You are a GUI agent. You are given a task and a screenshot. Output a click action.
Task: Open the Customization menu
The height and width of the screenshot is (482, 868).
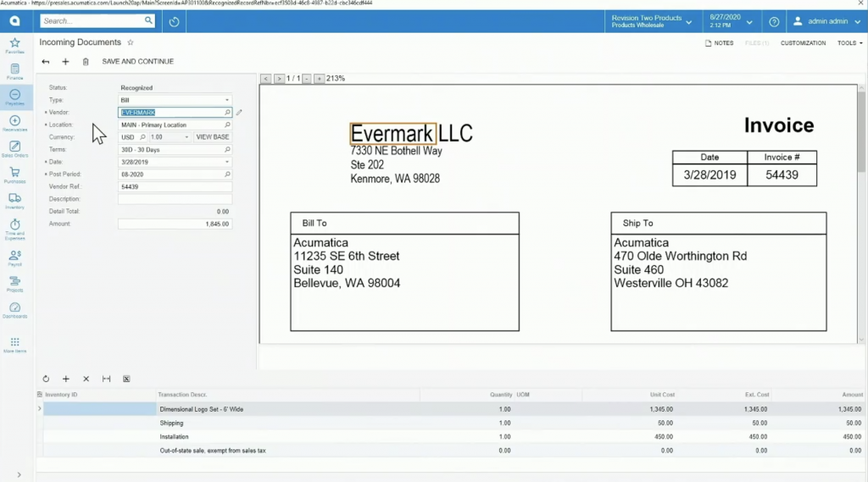click(x=803, y=43)
